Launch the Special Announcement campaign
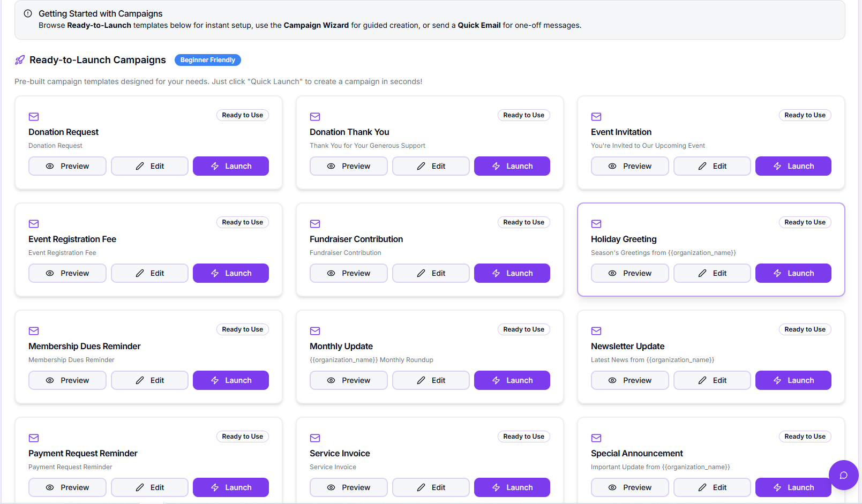 click(x=793, y=487)
